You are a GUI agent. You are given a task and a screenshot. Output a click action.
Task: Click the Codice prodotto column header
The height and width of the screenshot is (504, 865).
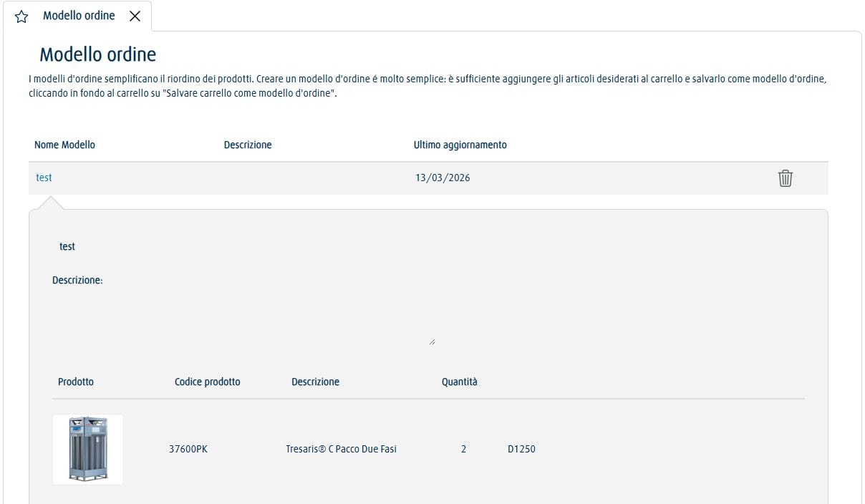click(x=208, y=382)
